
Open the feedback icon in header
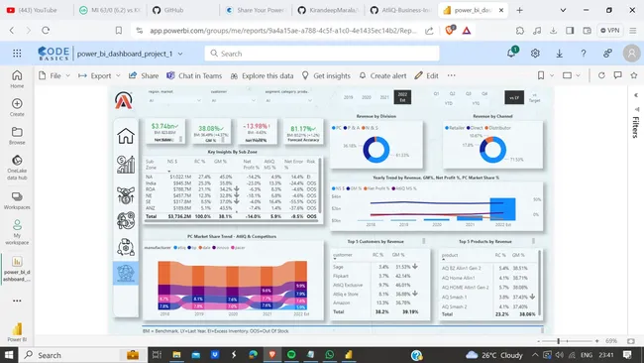pyautogui.click(x=608, y=53)
